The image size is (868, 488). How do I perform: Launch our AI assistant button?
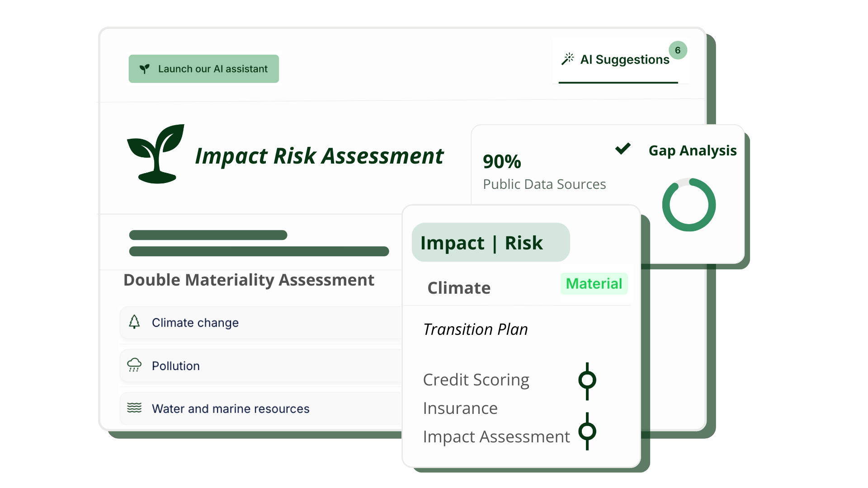204,69
